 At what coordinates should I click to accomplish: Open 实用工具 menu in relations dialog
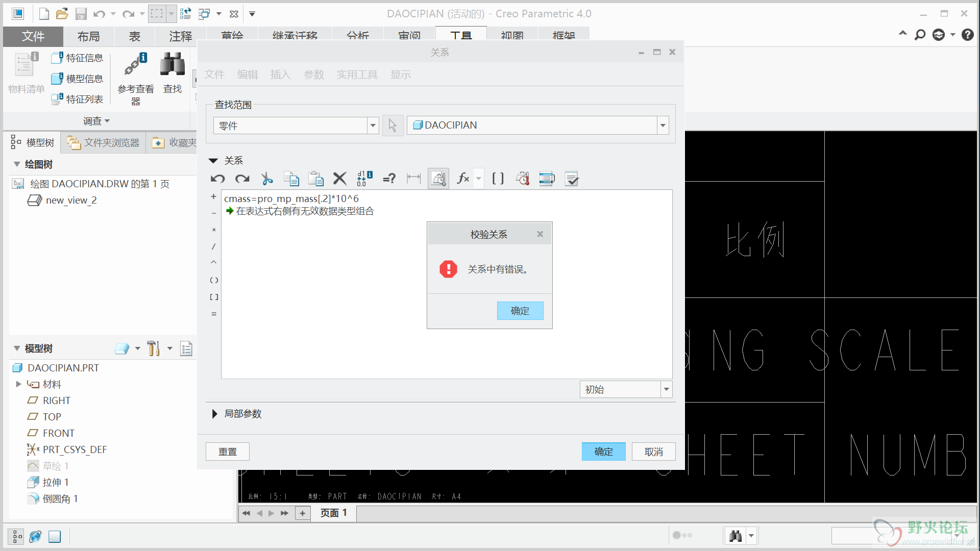pos(357,74)
